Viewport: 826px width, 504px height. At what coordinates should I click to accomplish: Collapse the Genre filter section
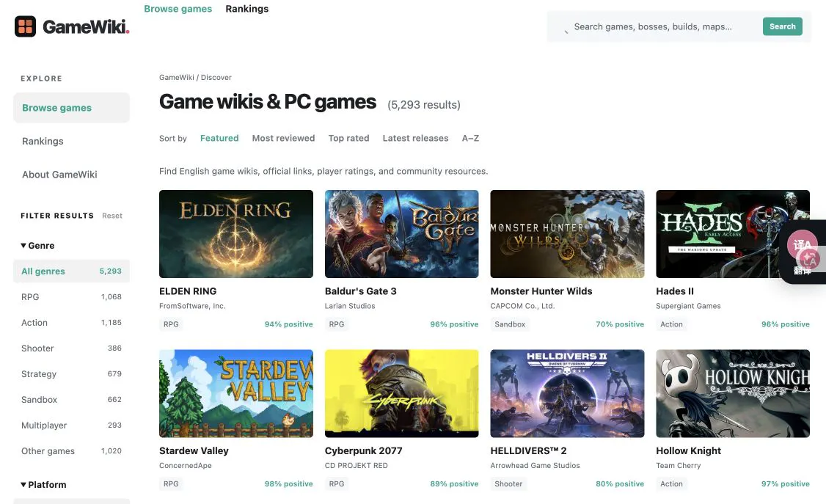(37, 246)
